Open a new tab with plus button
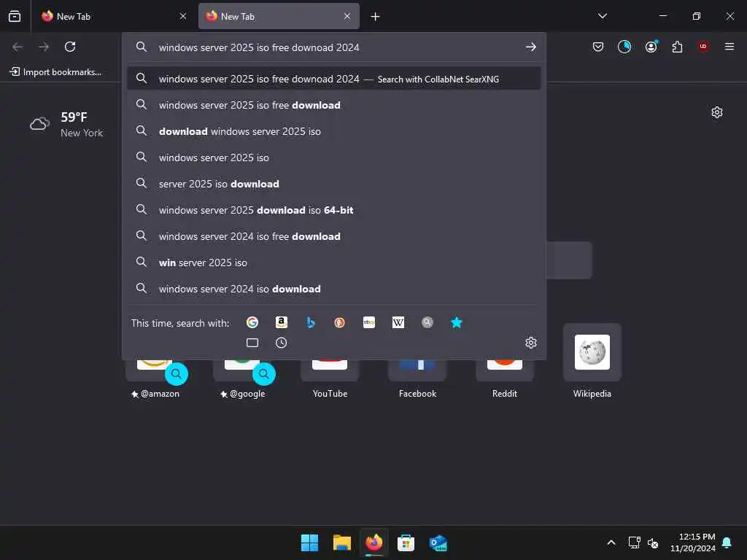The width and height of the screenshot is (747, 560). 376,17
